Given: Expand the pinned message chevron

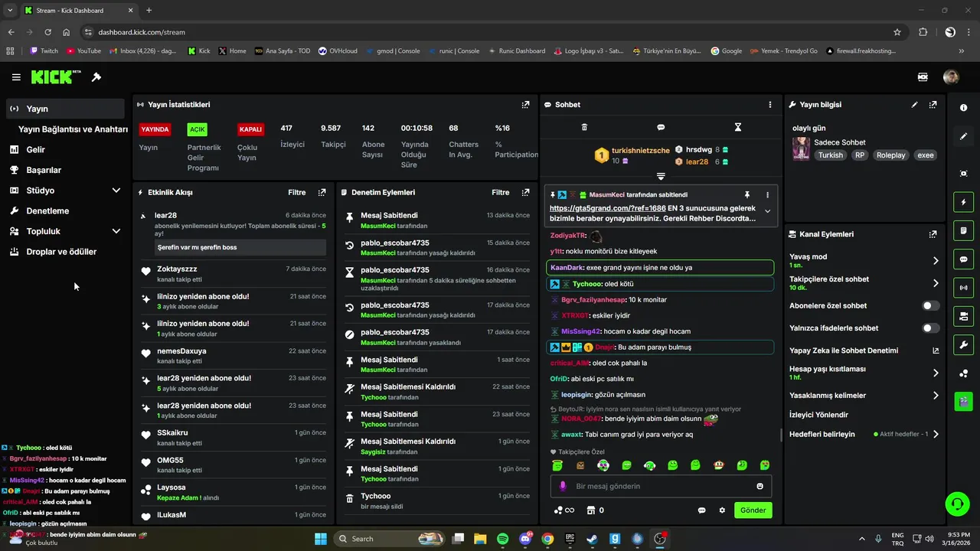Looking at the screenshot, I should click(767, 212).
